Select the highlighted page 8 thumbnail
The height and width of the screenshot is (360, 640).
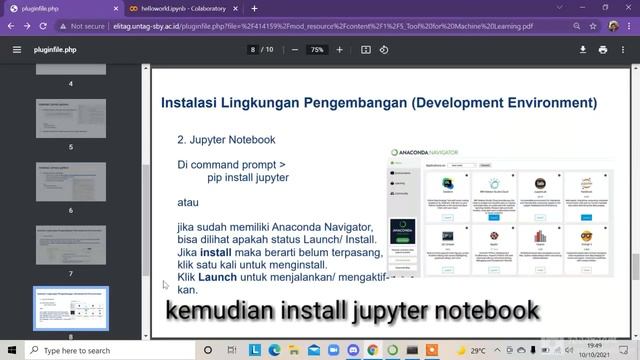coord(71,309)
